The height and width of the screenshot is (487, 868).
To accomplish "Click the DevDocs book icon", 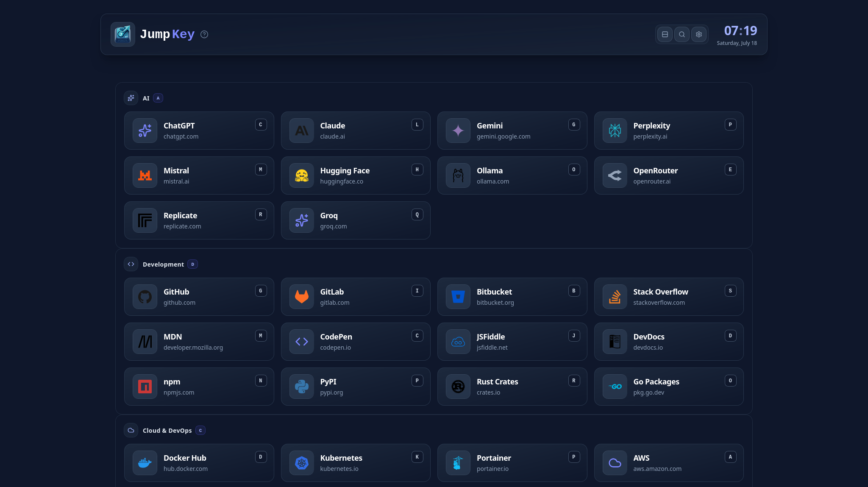I will (615, 342).
